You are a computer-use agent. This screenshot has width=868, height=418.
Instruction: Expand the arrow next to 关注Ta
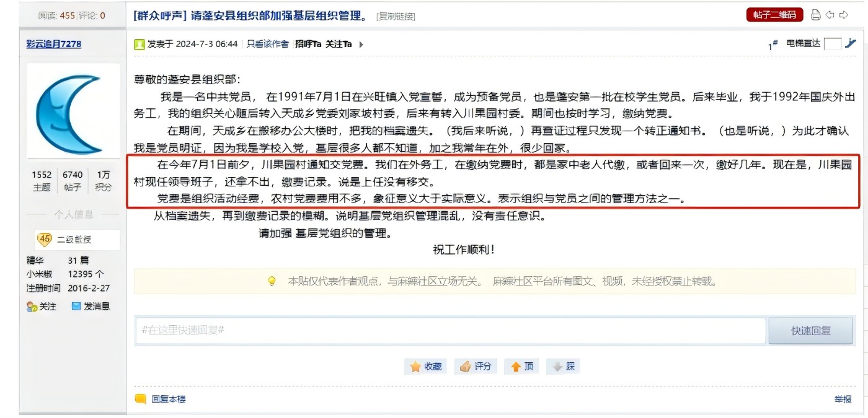point(361,45)
